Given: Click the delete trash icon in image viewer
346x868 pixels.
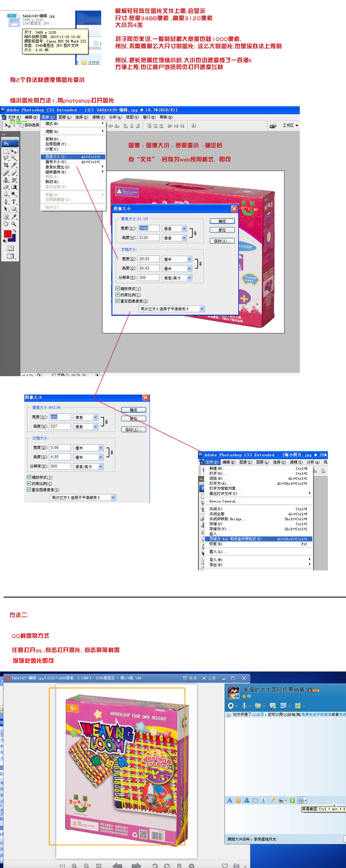Looking at the screenshot, I should tap(179, 866).
